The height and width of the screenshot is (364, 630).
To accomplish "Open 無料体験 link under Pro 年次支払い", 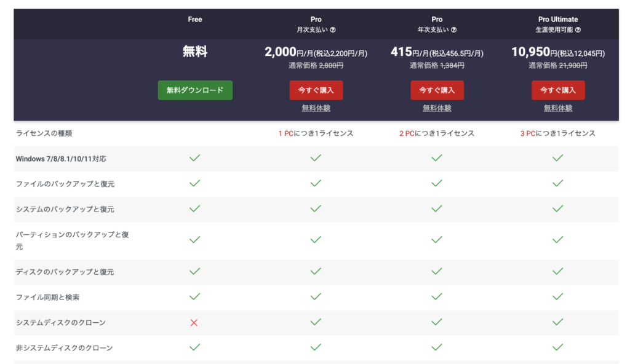I will [x=437, y=108].
